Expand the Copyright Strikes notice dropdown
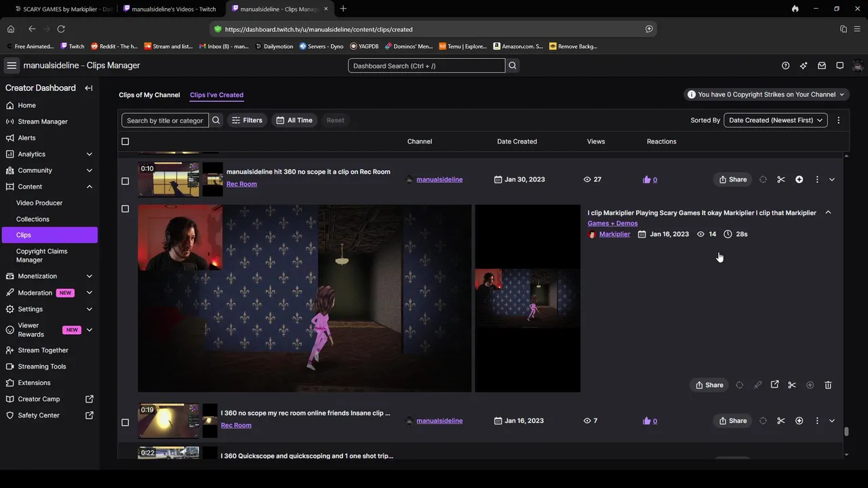This screenshot has width=868, height=488. pyautogui.click(x=766, y=95)
